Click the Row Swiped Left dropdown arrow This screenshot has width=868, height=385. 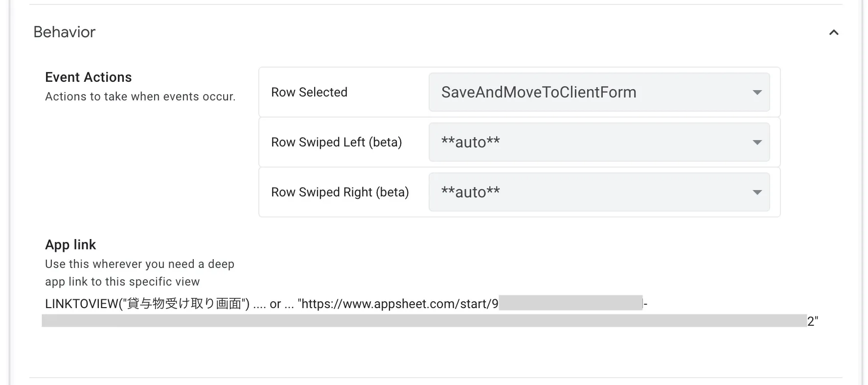click(x=757, y=142)
